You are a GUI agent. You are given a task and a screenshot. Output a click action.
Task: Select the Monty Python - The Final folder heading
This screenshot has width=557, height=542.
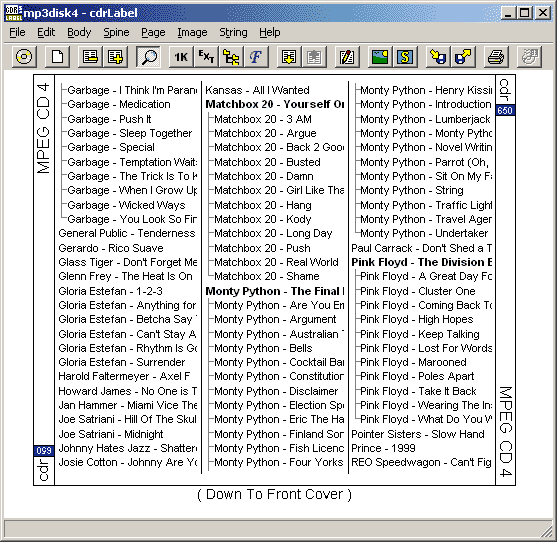pos(275,291)
